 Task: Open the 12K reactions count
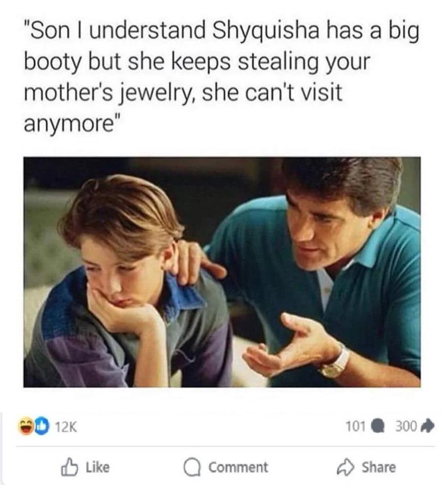coord(65,427)
